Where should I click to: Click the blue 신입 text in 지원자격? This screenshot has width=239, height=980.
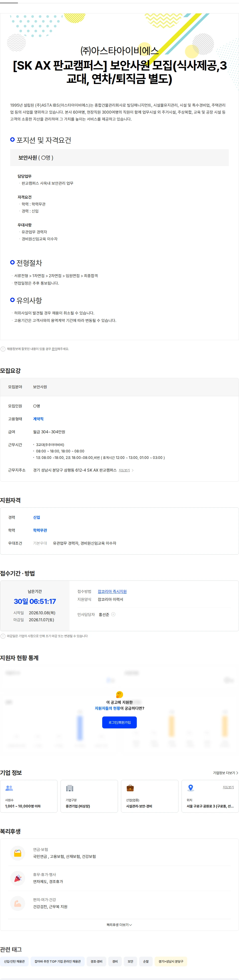pos(37,517)
